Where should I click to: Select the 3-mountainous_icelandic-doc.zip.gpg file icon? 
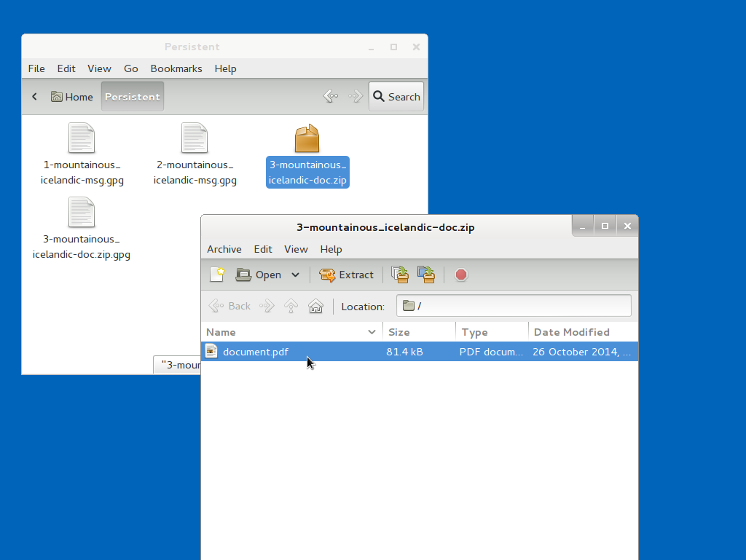[82, 213]
